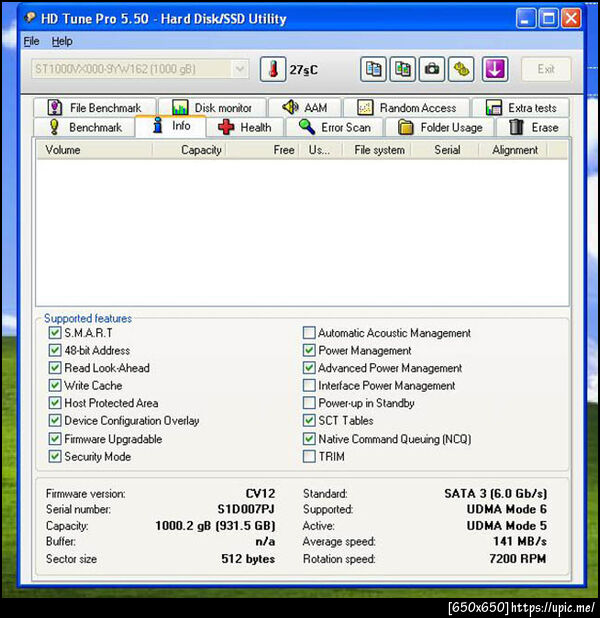This screenshot has width=600, height=618.
Task: Switch to the Health tab
Action: (x=245, y=127)
